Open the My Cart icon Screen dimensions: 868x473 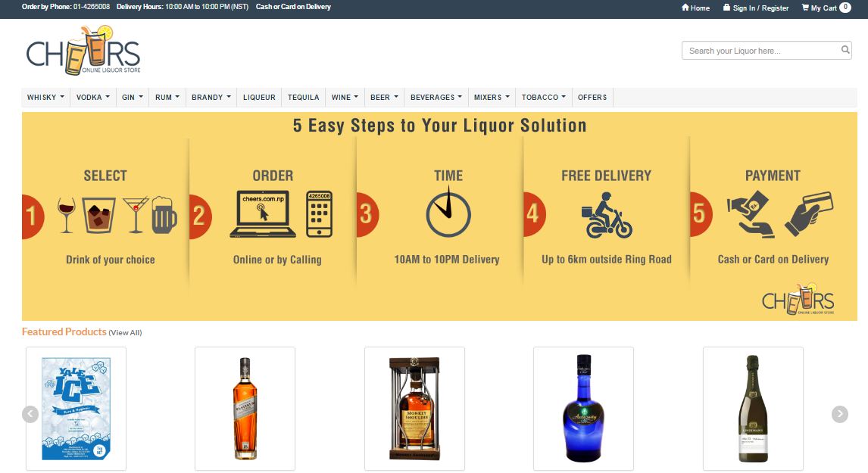tap(805, 8)
